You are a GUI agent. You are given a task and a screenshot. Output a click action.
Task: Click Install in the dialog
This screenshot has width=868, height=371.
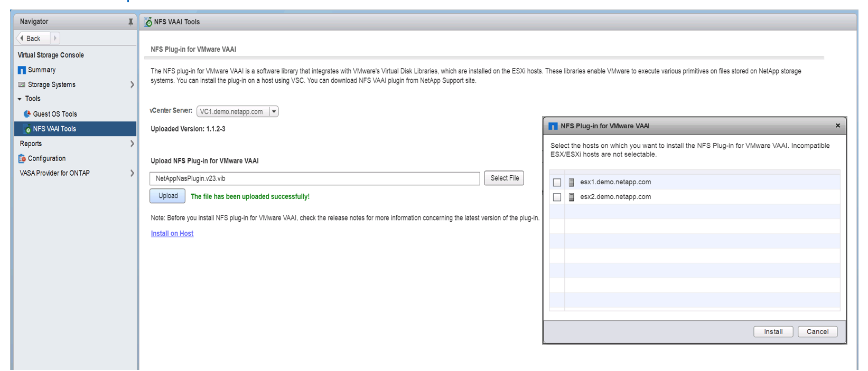(x=773, y=331)
